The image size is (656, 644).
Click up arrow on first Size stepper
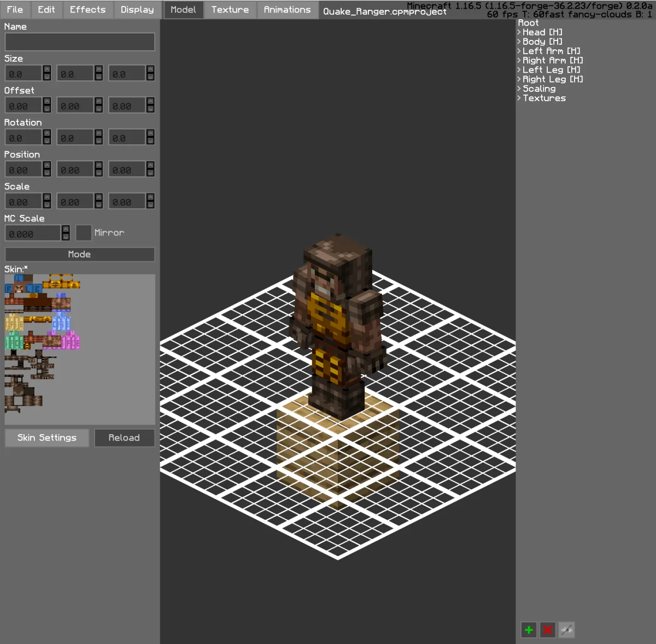point(47,69)
